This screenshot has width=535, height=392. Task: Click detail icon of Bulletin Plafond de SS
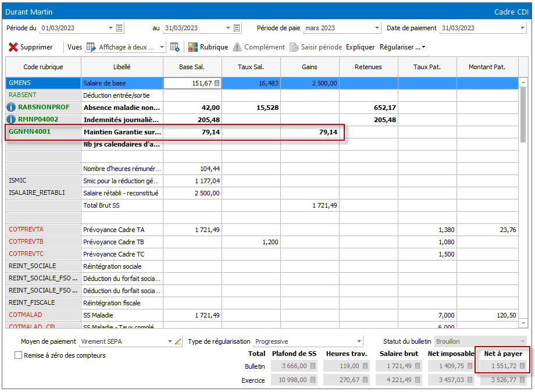313,366
